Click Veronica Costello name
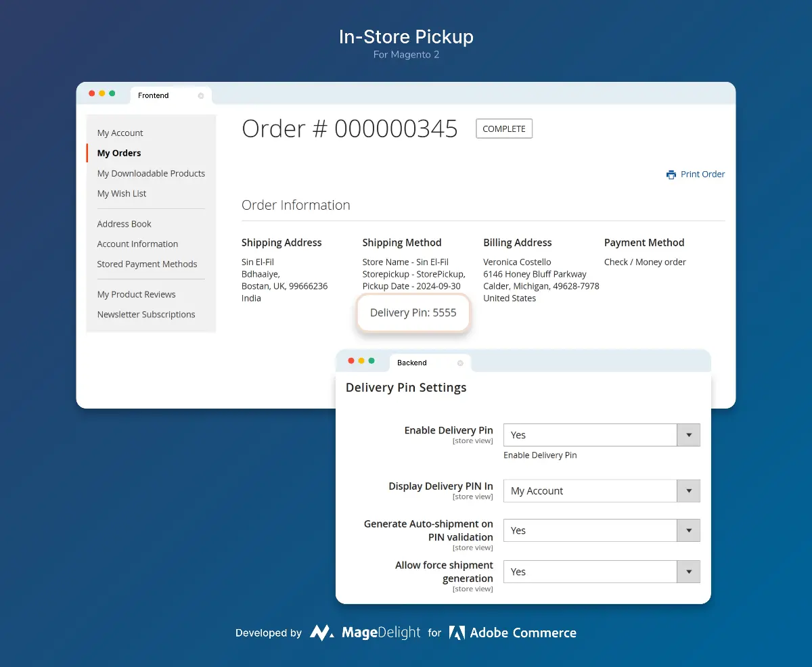 point(517,262)
